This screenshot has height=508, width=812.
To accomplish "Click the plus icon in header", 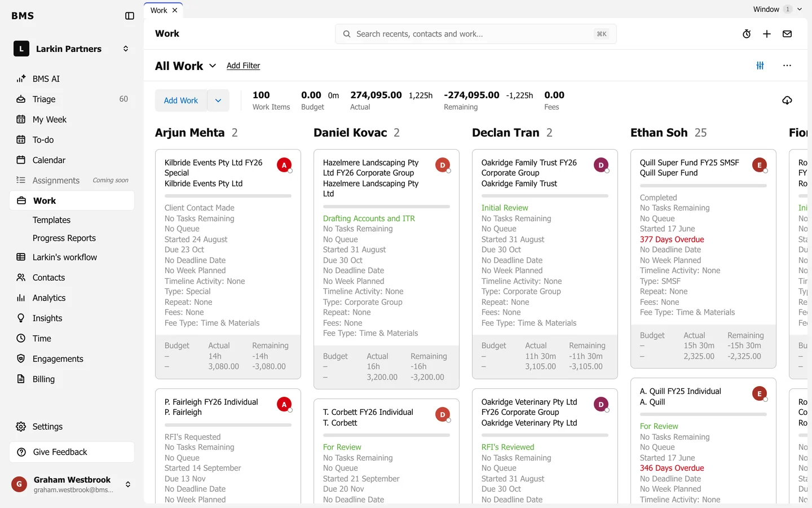I will pos(767,34).
